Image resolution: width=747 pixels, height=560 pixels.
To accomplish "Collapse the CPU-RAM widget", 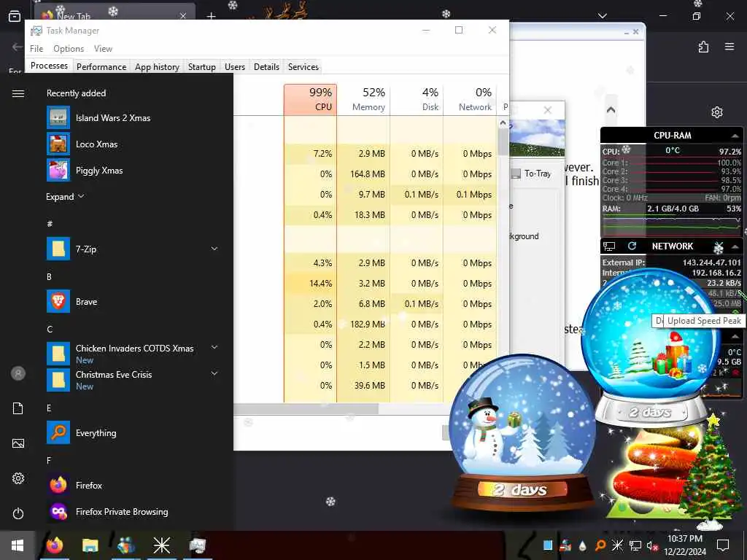I will pyautogui.click(x=735, y=136).
